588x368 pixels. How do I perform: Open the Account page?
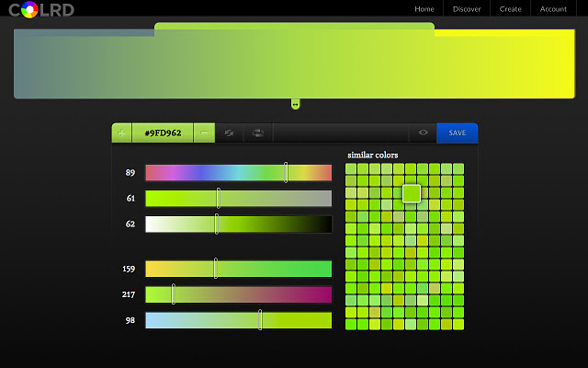click(553, 9)
